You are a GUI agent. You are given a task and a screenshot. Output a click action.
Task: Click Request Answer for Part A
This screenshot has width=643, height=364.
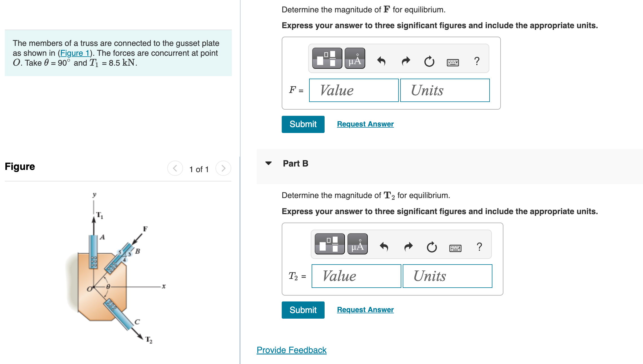tap(365, 124)
